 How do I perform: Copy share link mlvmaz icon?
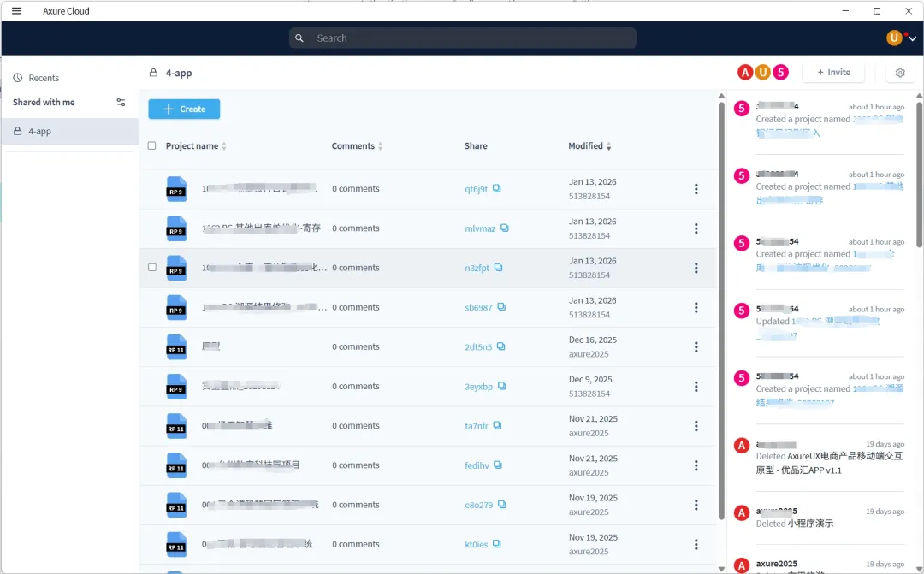[x=505, y=228]
